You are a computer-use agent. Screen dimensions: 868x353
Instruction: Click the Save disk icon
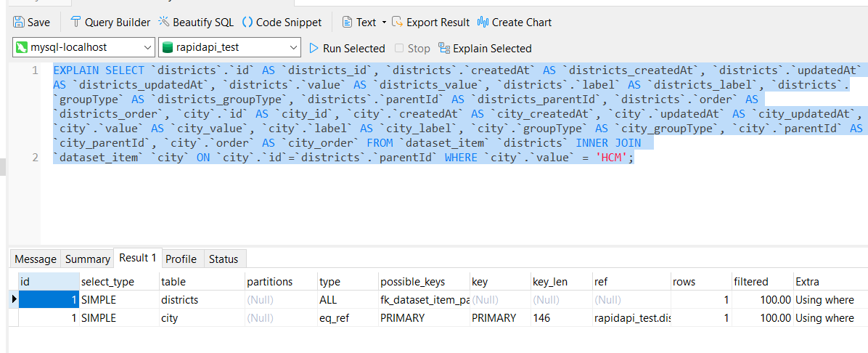coord(19,23)
